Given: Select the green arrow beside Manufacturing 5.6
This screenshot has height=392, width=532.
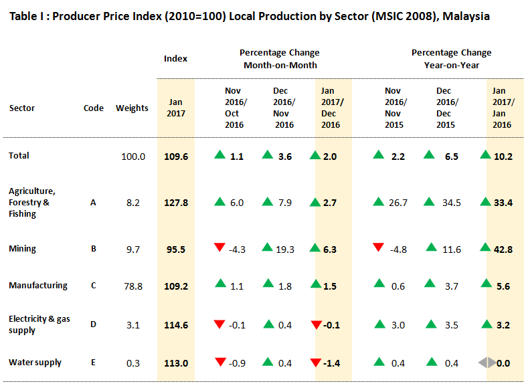Looking at the screenshot, I should pos(486,285).
